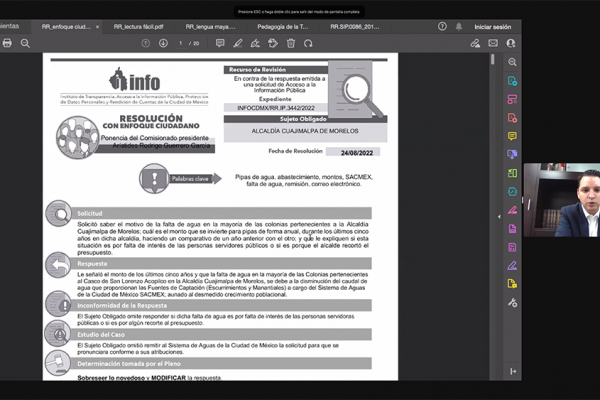
Task: Open the RR_lengua maya... tab
Action: point(210,27)
